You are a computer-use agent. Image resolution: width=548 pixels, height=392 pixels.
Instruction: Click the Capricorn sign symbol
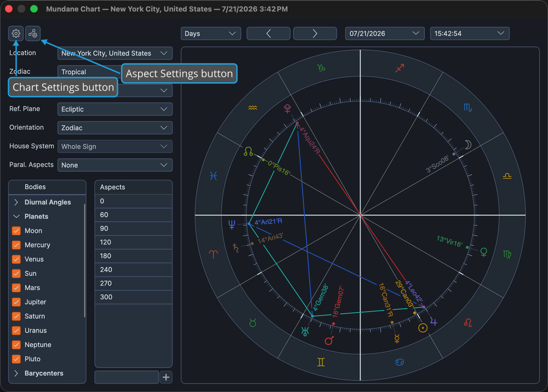pos(321,68)
